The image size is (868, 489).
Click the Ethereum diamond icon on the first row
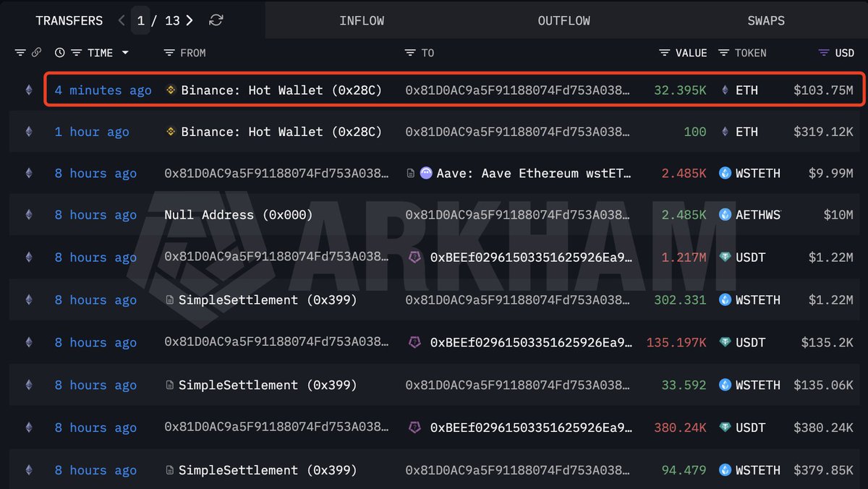pyautogui.click(x=27, y=90)
